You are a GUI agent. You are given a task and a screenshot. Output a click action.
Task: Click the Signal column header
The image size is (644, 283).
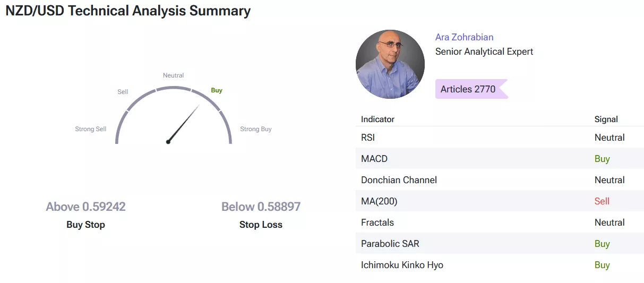click(x=606, y=119)
